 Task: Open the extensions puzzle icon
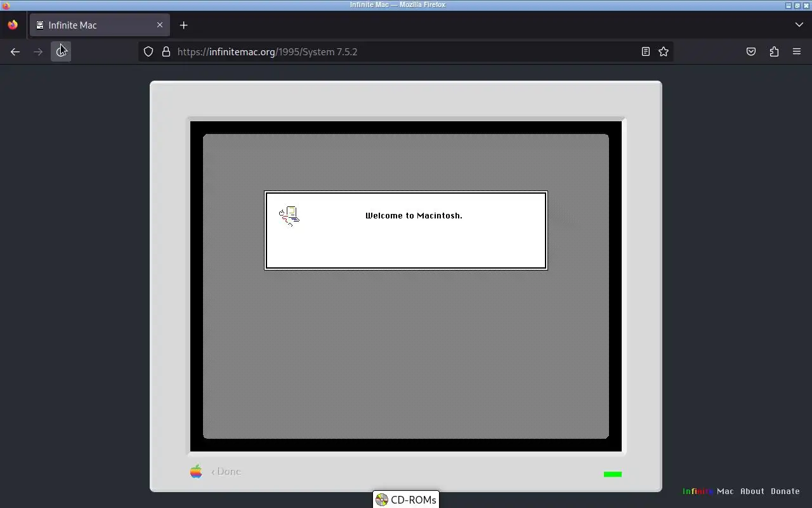click(774, 52)
